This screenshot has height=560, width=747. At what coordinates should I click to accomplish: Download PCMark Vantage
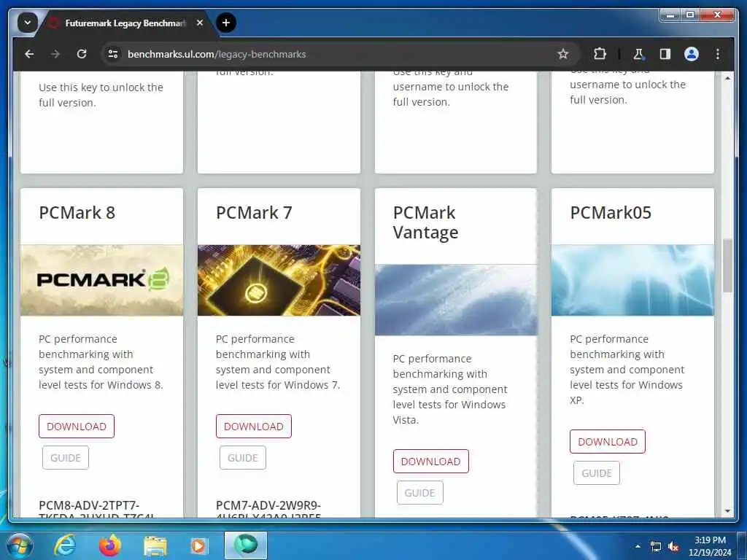pyautogui.click(x=430, y=461)
